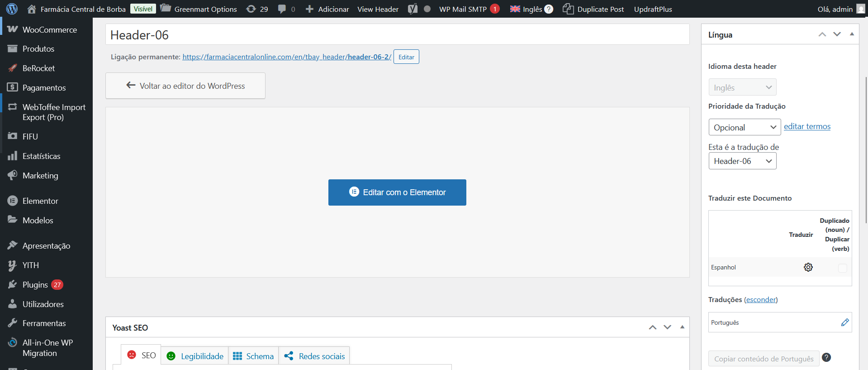
Task: Click the Yoast SEO toolbar icon
Action: click(413, 9)
